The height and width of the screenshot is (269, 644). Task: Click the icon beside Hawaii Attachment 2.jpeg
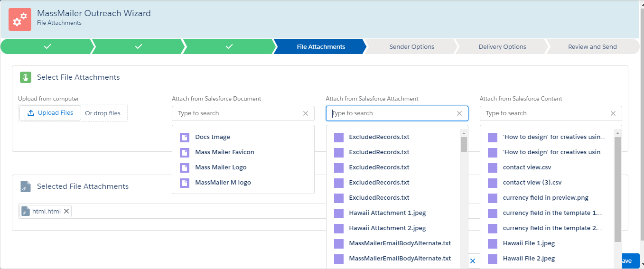(339, 228)
